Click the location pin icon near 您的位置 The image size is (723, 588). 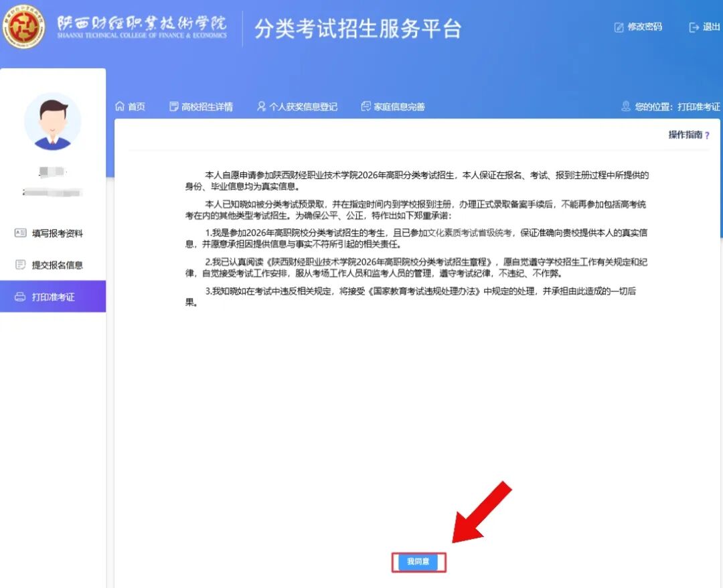[626, 106]
